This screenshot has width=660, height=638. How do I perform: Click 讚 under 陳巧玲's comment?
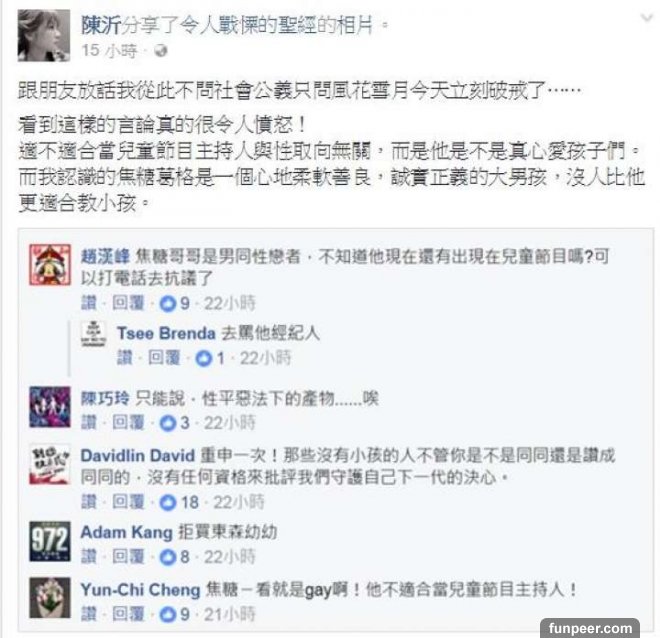pyautogui.click(x=89, y=423)
